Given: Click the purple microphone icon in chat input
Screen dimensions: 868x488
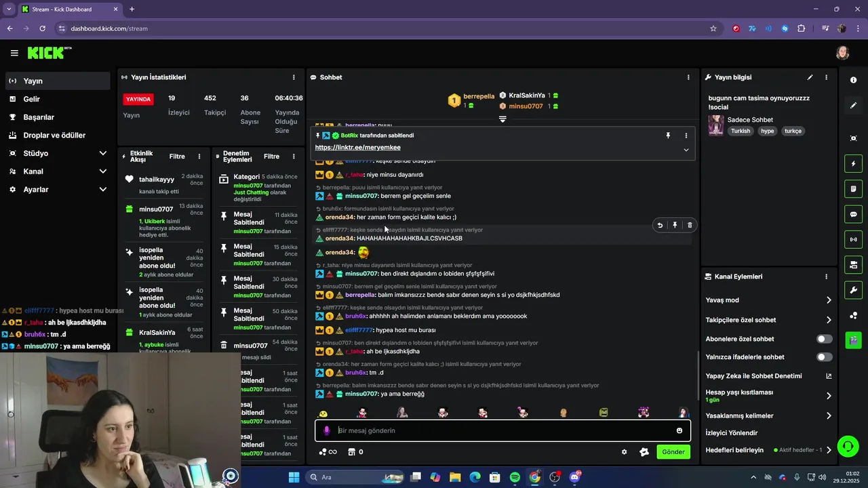Looking at the screenshot, I should [x=326, y=430].
